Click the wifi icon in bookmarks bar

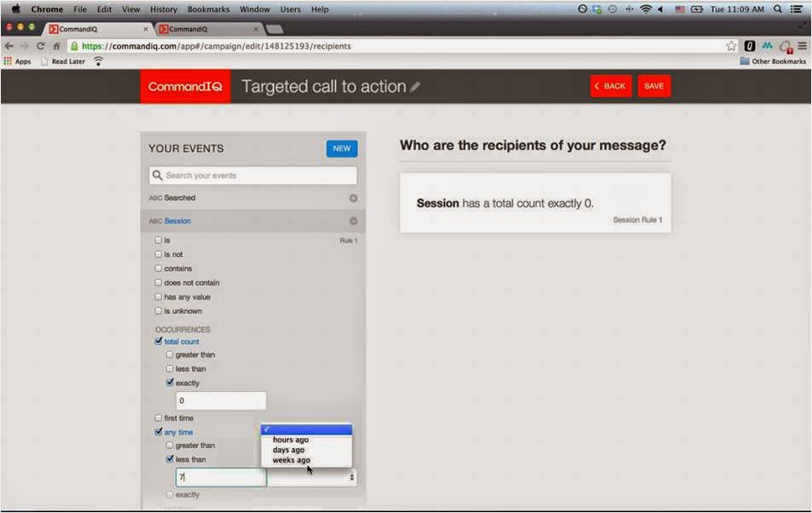[98, 61]
